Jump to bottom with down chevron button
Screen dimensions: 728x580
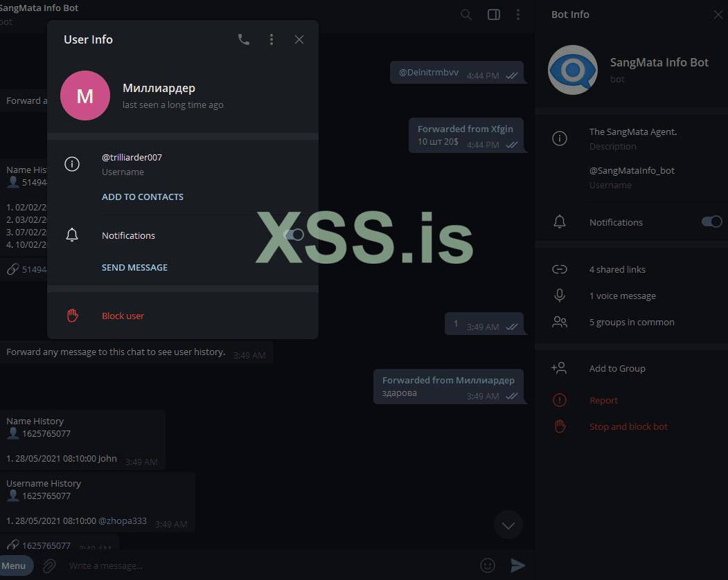(508, 525)
